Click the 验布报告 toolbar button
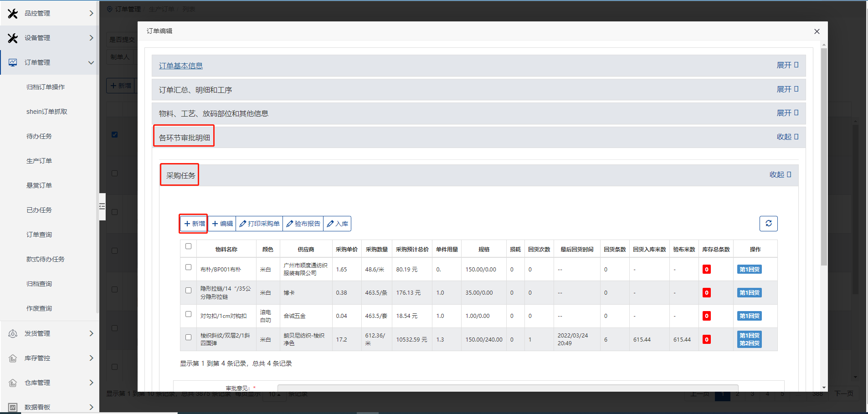868x414 pixels. [x=303, y=224]
